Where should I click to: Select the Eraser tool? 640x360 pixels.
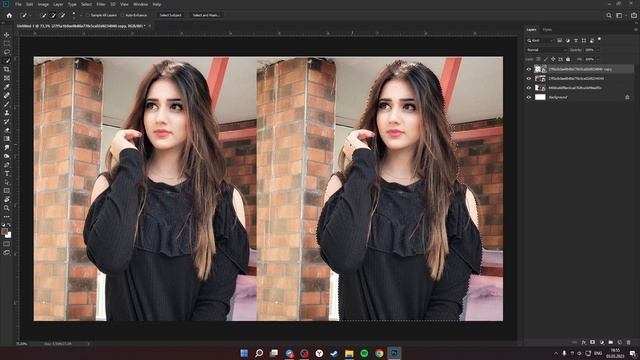[x=7, y=130]
